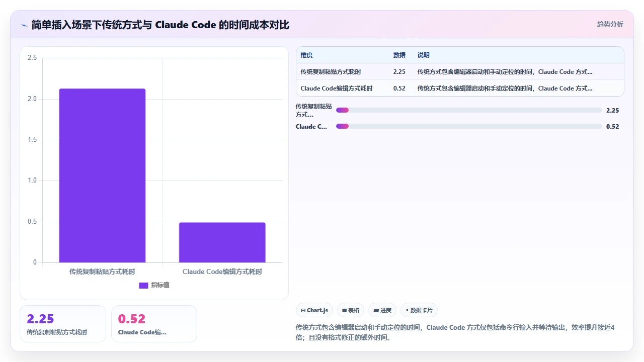
Task: Click the 数据 column header
Action: 399,55
